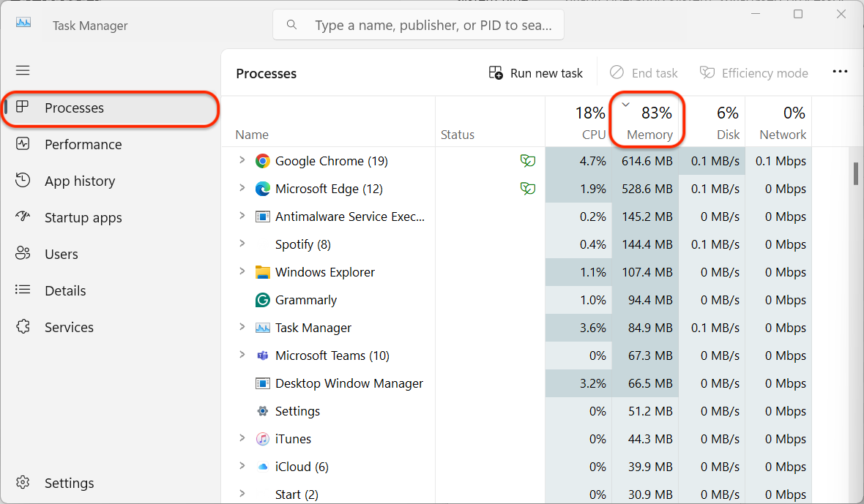Click the Run new task button
The image size is (864, 504).
535,73
